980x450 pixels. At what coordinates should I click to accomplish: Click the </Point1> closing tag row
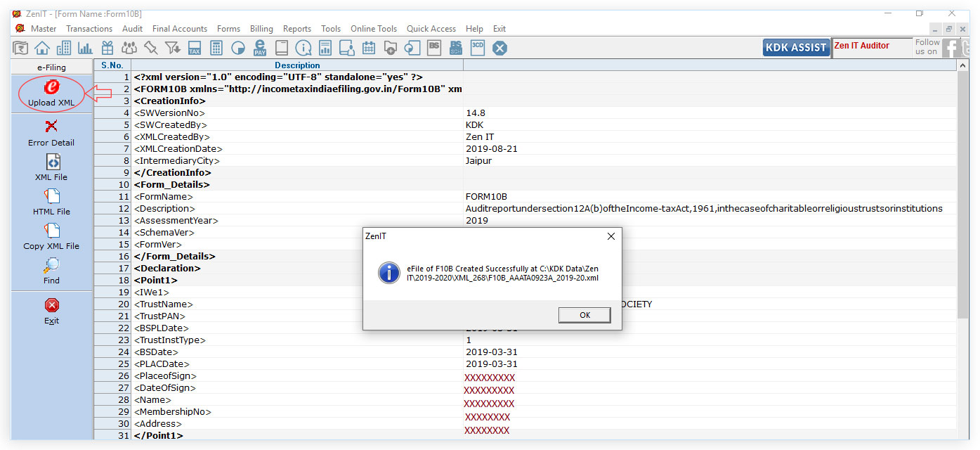coord(525,435)
